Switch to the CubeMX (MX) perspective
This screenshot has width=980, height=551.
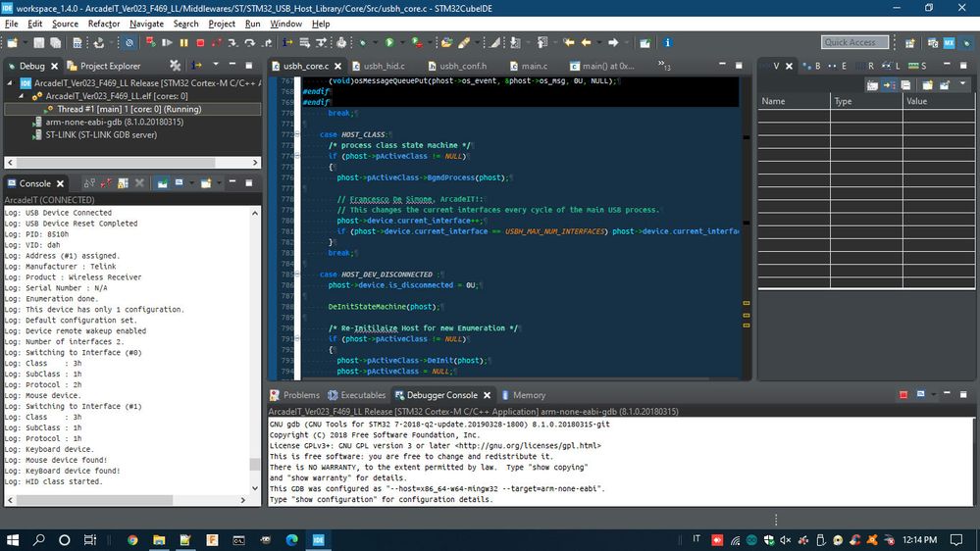[x=950, y=42]
